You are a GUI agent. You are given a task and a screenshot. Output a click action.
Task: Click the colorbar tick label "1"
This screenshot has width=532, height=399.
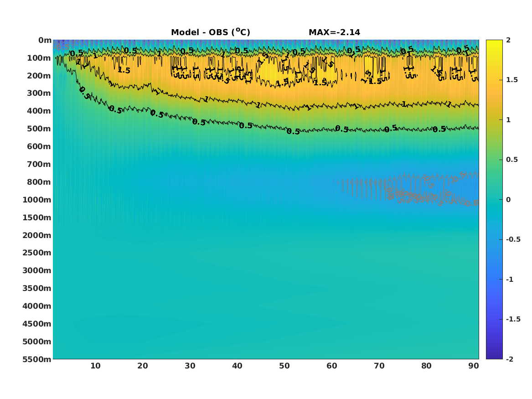(x=508, y=120)
